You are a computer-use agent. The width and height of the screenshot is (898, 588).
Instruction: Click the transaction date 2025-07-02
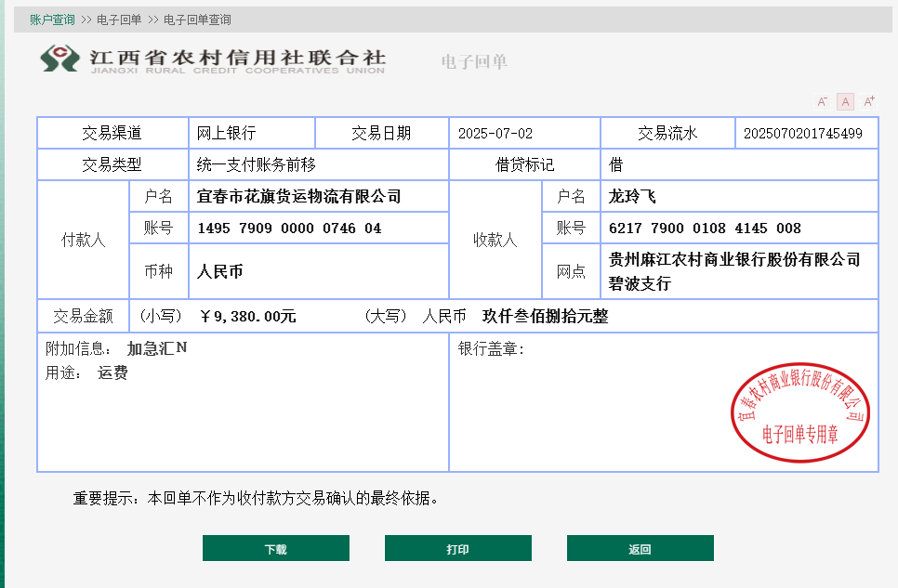click(x=495, y=134)
